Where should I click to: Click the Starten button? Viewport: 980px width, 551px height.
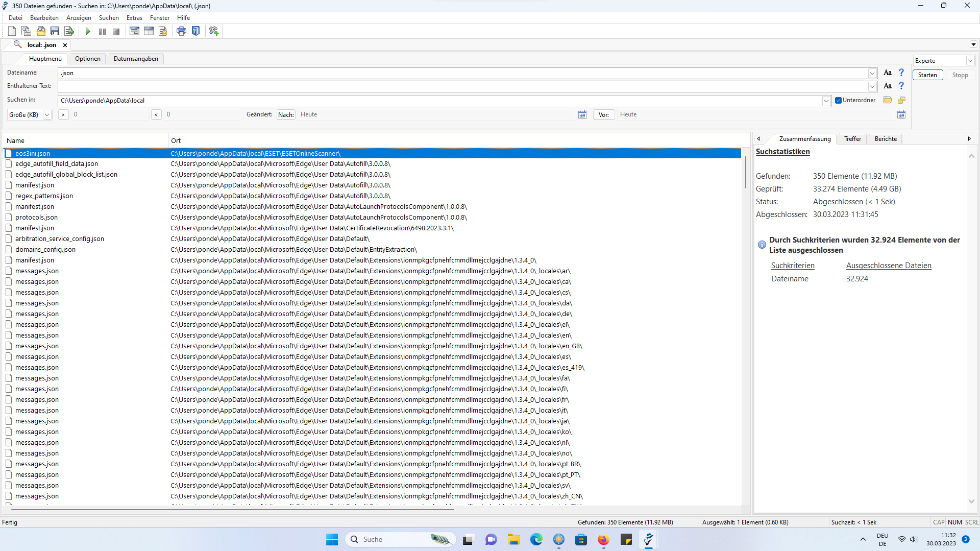click(927, 75)
